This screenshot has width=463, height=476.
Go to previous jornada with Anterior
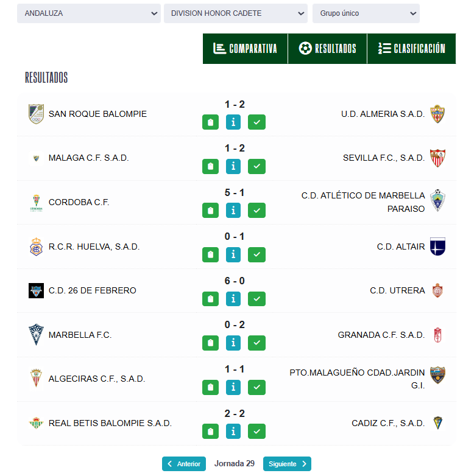[x=184, y=464]
